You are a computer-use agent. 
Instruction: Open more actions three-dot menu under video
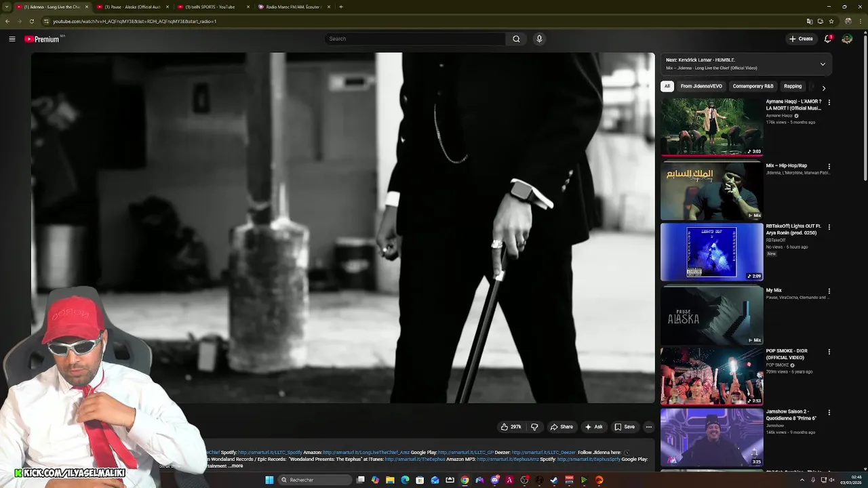click(648, 427)
